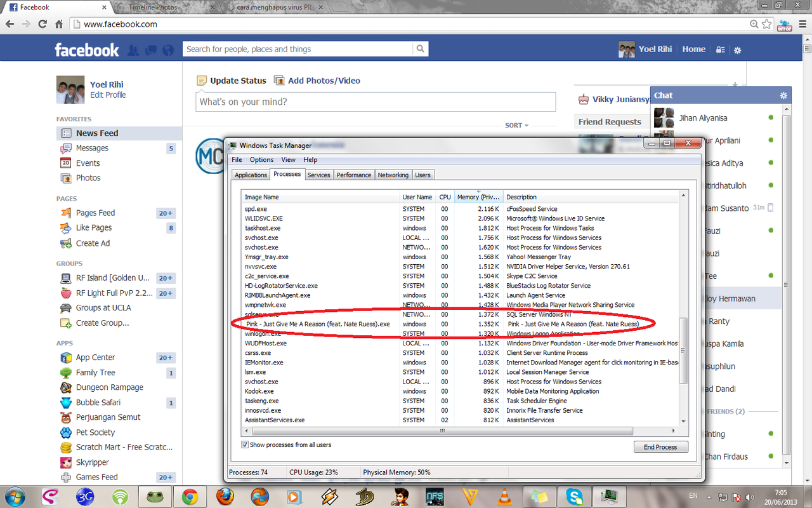Select the Pink - Just Give Me A Reason process

461,324
